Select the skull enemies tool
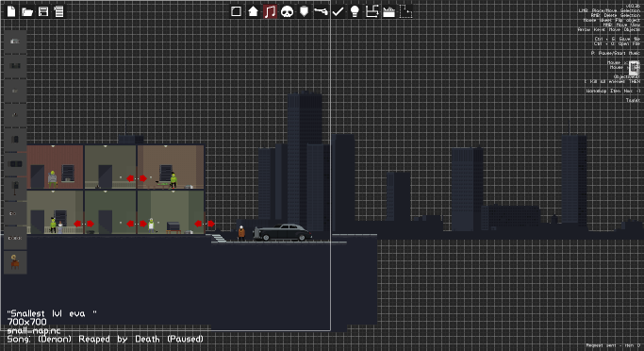Viewport: 644px width, 351px height. (287, 11)
